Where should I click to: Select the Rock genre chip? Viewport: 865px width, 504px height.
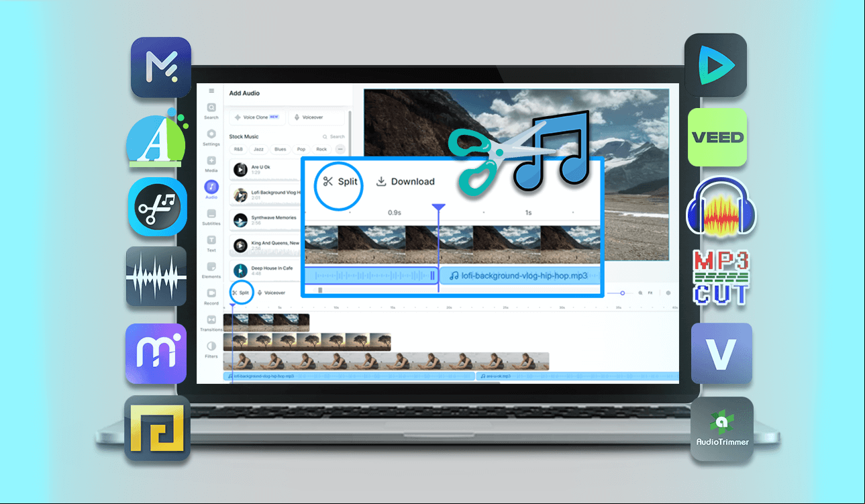tap(321, 149)
